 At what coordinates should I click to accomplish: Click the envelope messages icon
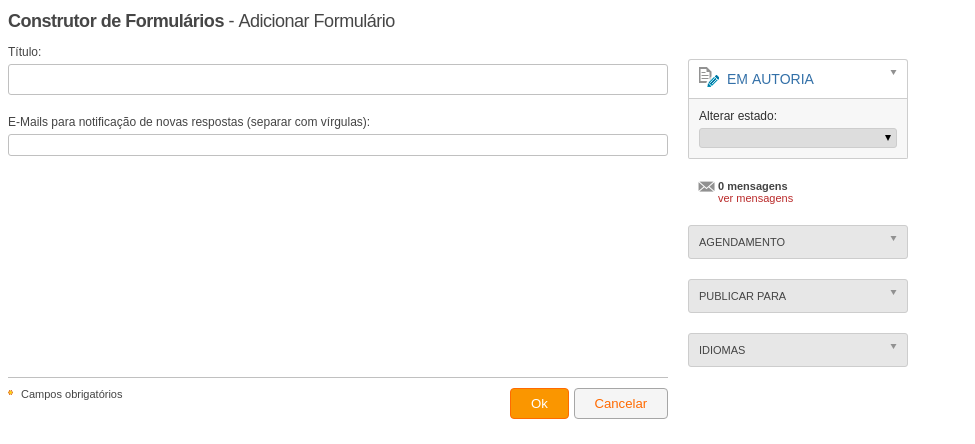(706, 187)
